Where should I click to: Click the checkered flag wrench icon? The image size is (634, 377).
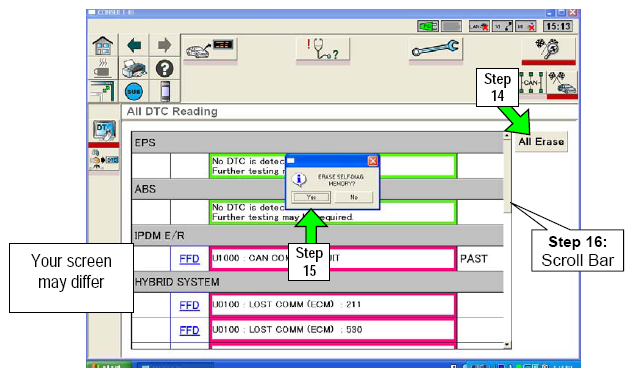click(x=548, y=49)
